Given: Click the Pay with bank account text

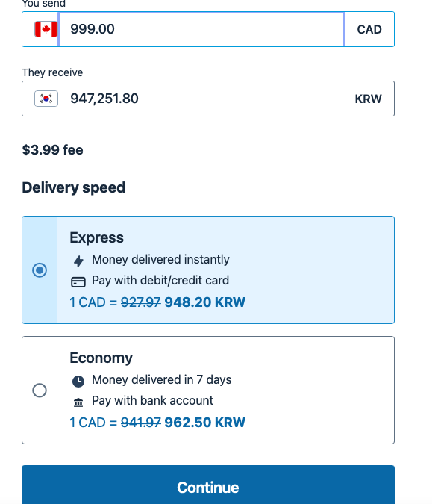Looking at the screenshot, I should (x=152, y=400).
